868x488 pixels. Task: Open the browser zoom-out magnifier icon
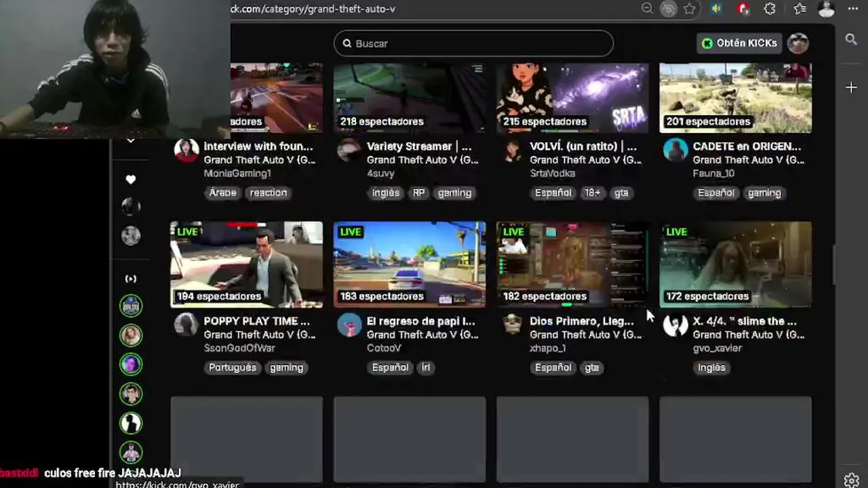648,9
